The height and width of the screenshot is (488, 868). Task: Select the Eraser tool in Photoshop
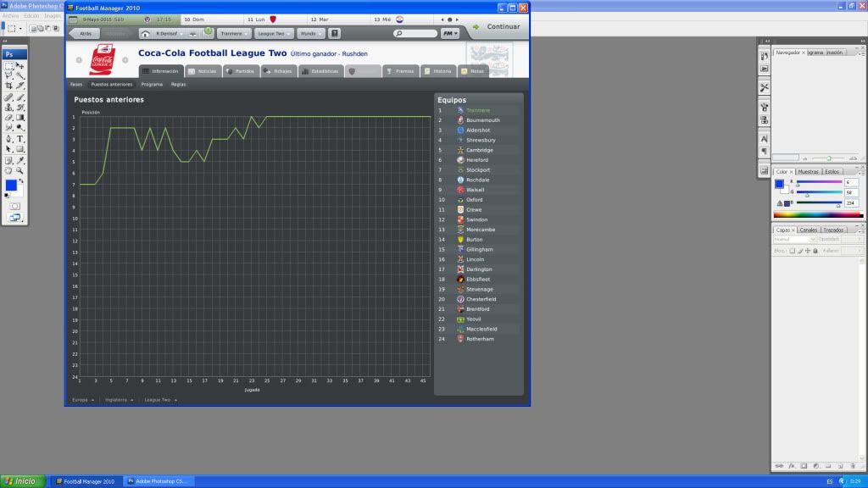(8, 117)
